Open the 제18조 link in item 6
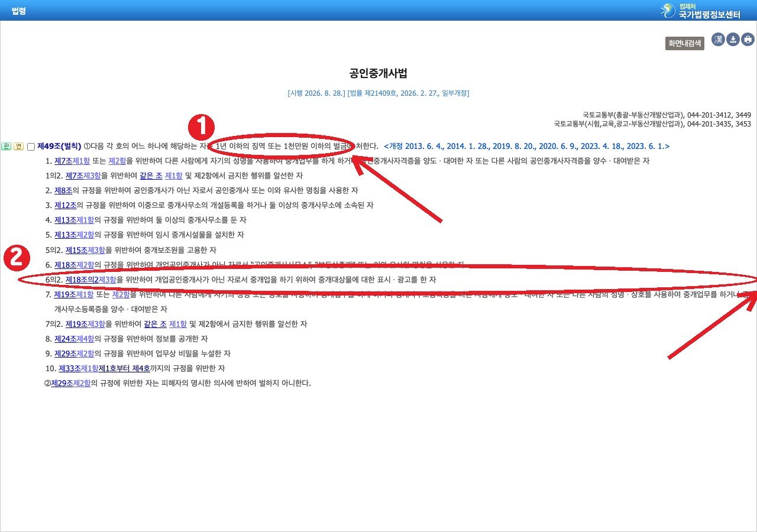The width and height of the screenshot is (757, 532). (66, 265)
